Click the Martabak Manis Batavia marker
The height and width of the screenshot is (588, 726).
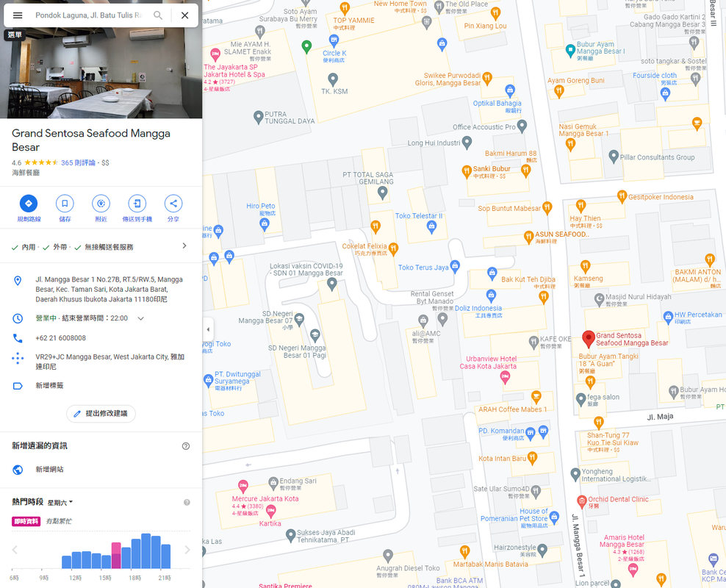coord(465,551)
